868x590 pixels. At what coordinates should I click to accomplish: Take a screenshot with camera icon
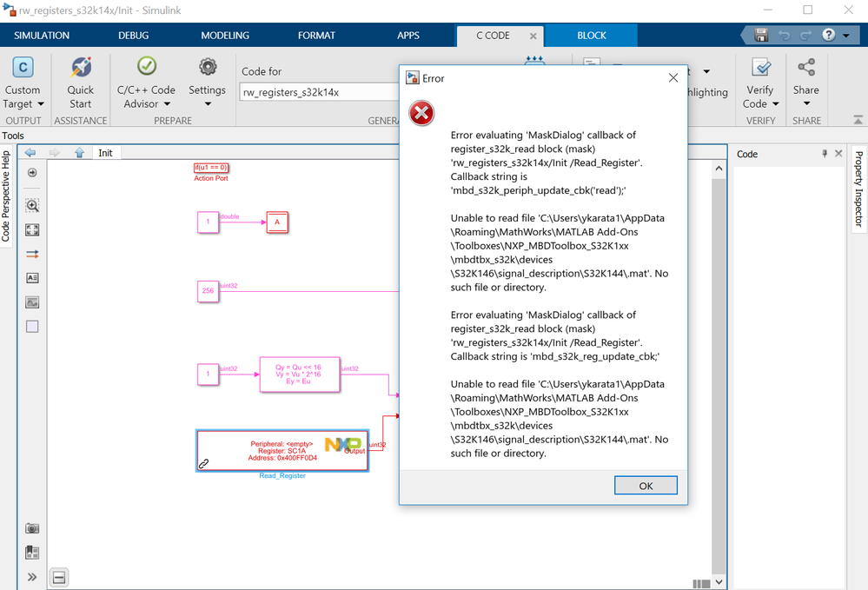[32, 528]
